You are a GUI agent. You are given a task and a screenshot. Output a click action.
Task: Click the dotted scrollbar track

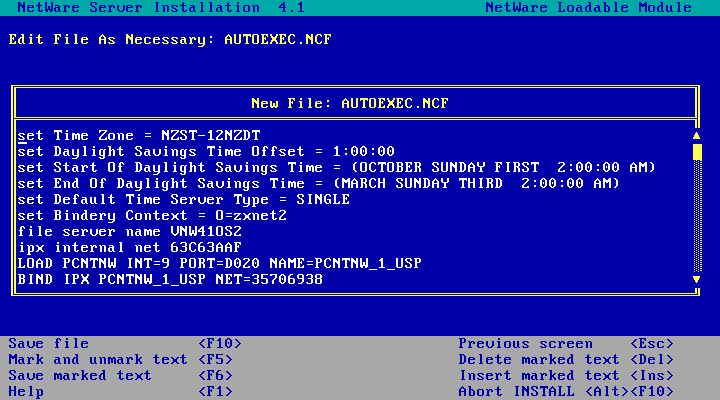click(697, 216)
